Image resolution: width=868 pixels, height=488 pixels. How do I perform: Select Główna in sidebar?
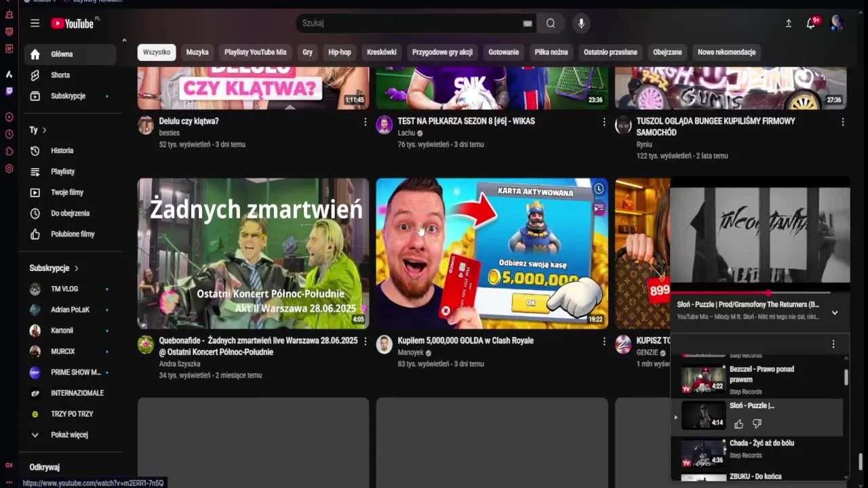coord(71,54)
